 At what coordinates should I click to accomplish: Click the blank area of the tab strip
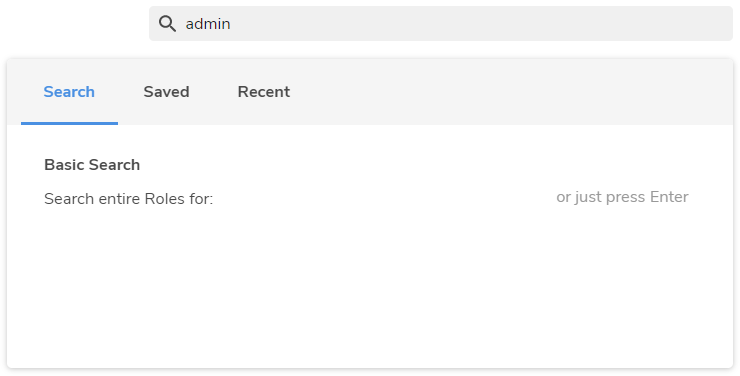[510, 92]
